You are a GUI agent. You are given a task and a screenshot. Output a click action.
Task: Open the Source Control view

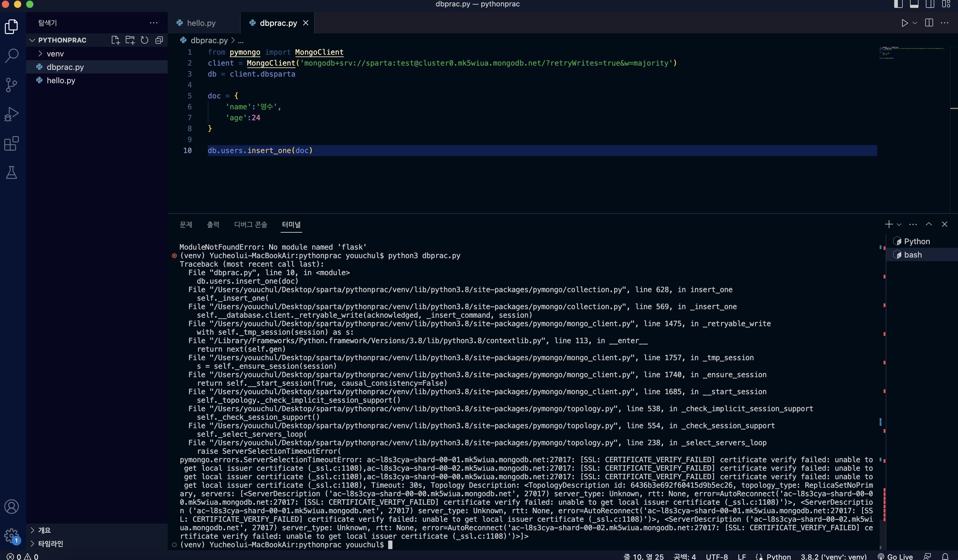click(12, 85)
